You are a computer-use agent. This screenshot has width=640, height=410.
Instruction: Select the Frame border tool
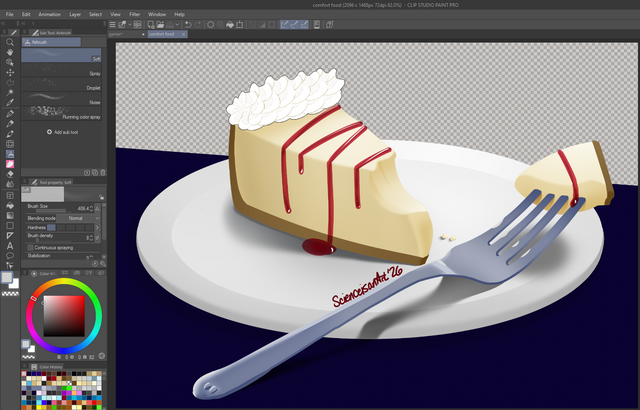10,195
